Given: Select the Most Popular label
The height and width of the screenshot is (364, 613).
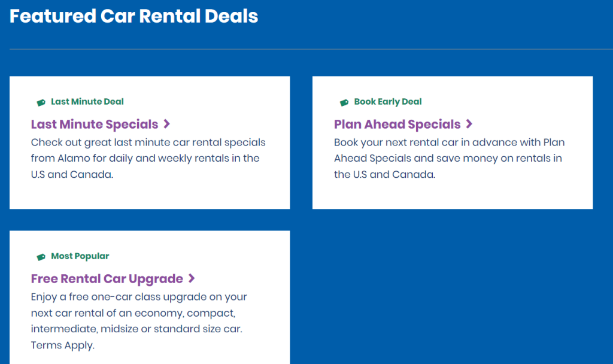Looking at the screenshot, I should pos(80,256).
